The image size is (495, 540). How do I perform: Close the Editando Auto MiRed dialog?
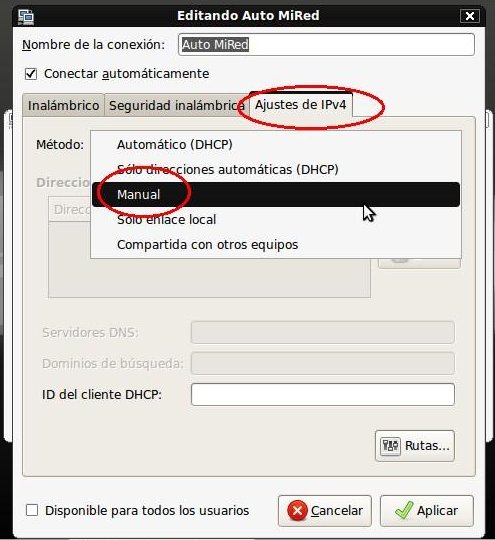click(x=470, y=16)
